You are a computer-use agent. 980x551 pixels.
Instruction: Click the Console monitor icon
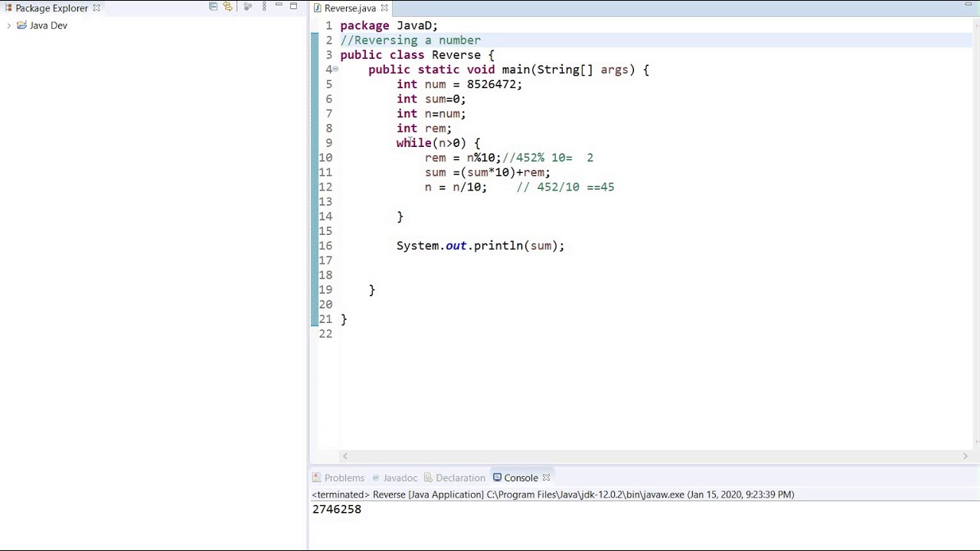coord(497,478)
